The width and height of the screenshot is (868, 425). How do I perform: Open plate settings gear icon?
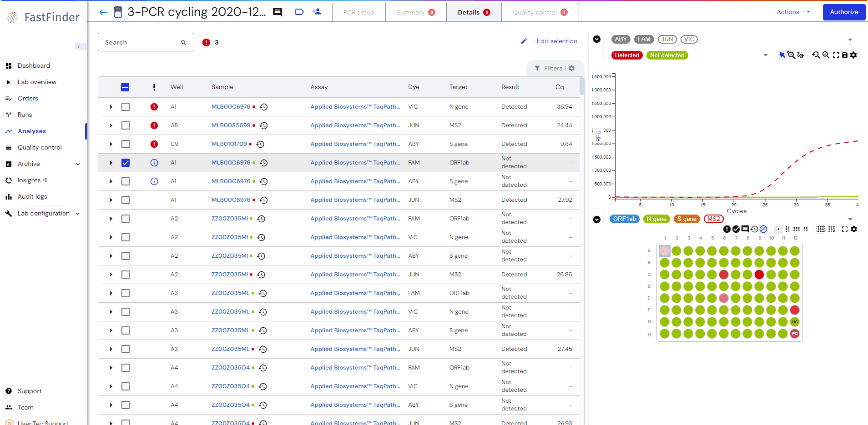(x=854, y=229)
